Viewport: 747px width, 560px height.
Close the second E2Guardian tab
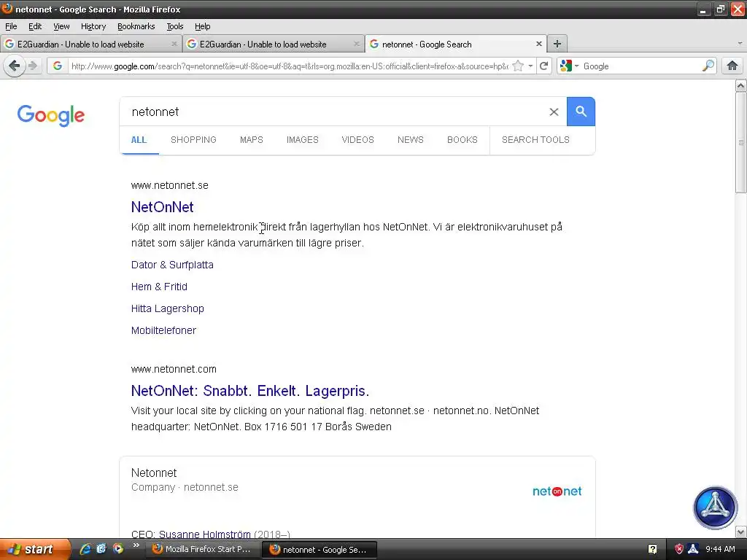[356, 44]
